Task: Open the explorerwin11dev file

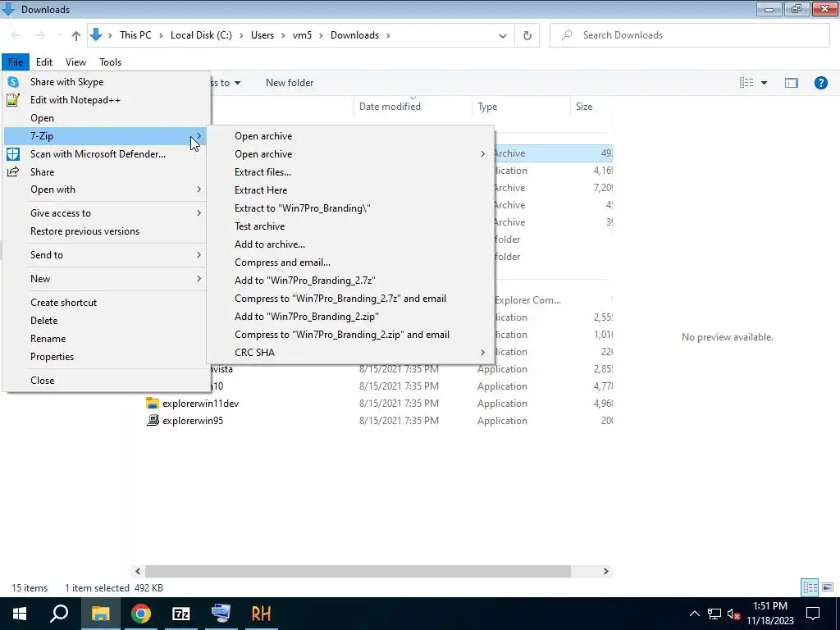Action: click(200, 404)
